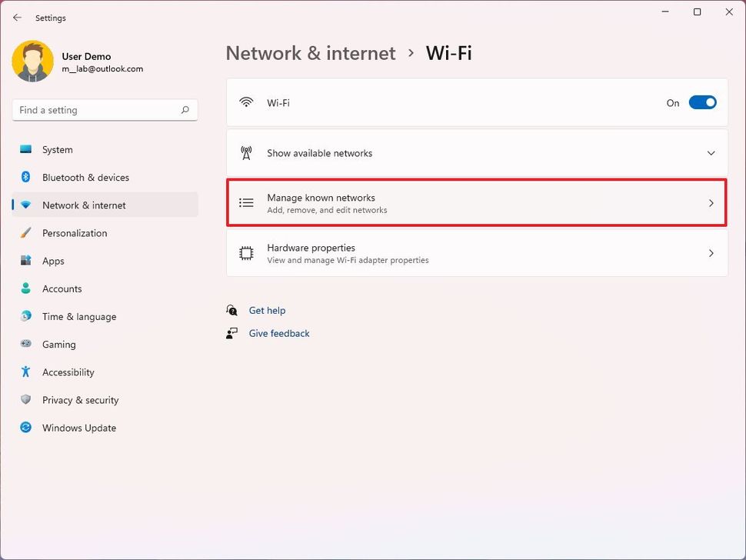The height and width of the screenshot is (560, 746).
Task: Expand Hardware properties with its arrow
Action: 711,252
